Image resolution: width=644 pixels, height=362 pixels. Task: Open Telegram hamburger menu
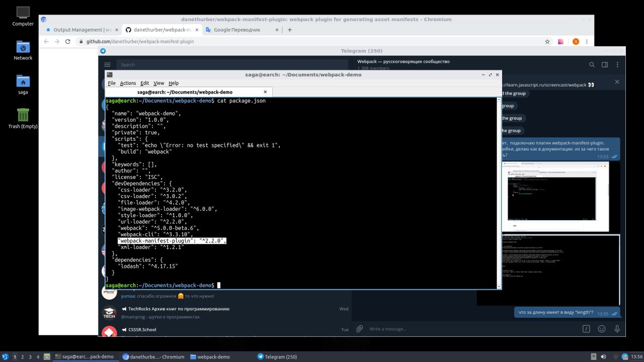click(107, 64)
